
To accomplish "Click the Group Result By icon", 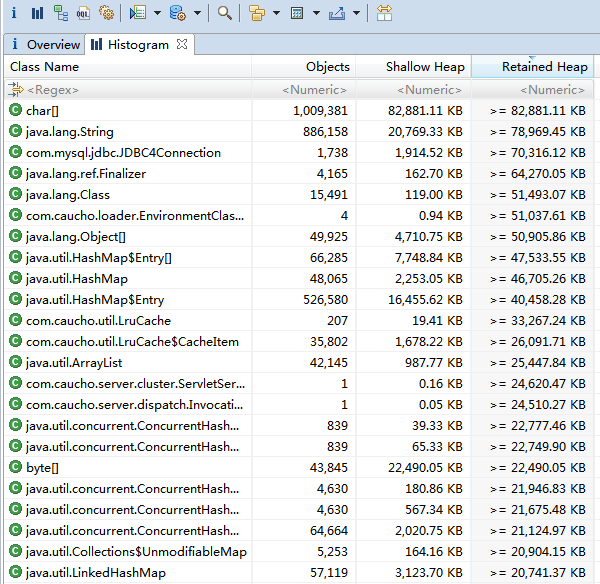I will [x=257, y=13].
